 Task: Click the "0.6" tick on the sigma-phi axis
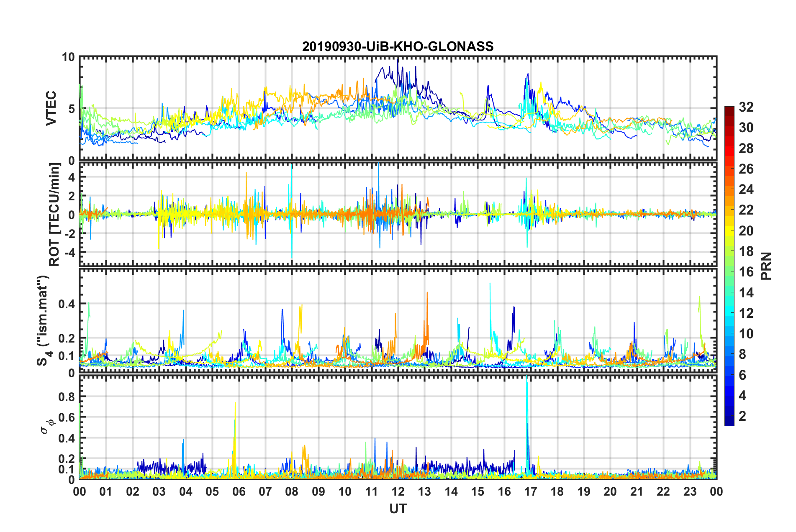(x=67, y=417)
